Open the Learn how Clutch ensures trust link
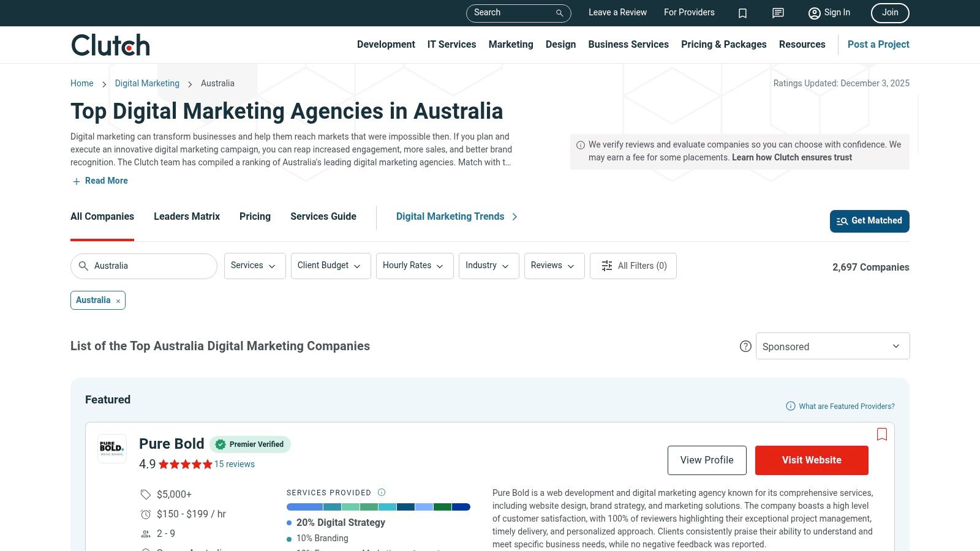Viewport: 980px width, 551px height. [x=791, y=157]
